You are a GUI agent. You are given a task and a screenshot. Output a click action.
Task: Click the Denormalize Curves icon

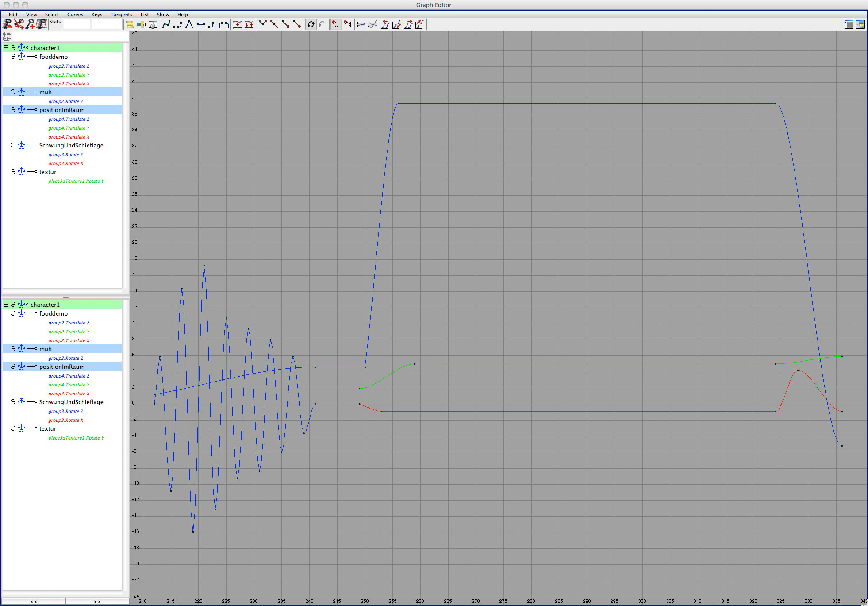coord(373,25)
